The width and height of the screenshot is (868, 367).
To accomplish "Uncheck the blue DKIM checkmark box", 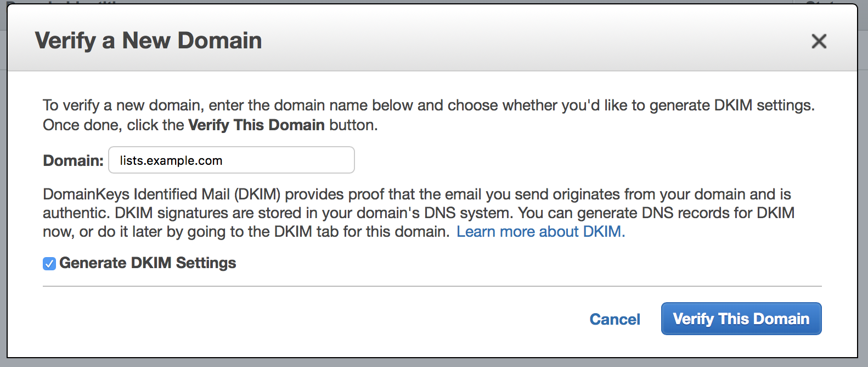I will pyautogui.click(x=49, y=264).
